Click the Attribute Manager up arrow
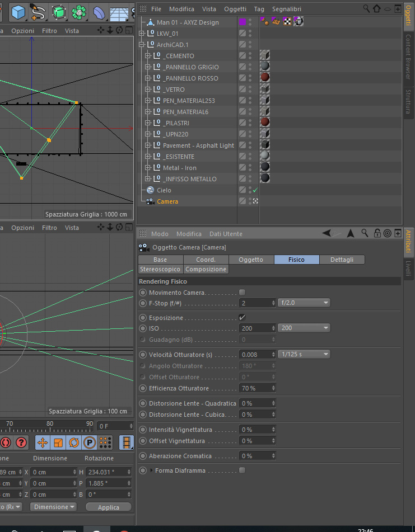The height and width of the screenshot is (532, 415). point(351,233)
